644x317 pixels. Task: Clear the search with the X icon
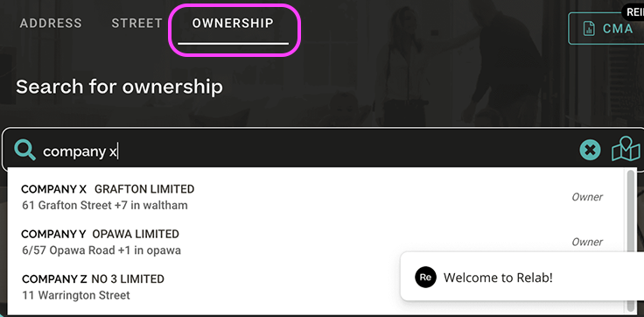(591, 150)
